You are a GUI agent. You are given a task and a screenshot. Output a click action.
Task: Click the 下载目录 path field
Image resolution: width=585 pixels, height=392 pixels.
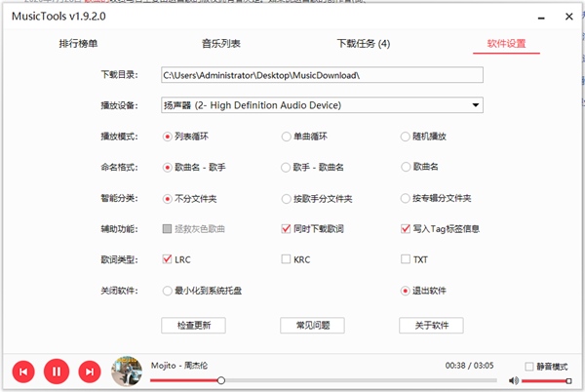(x=322, y=75)
